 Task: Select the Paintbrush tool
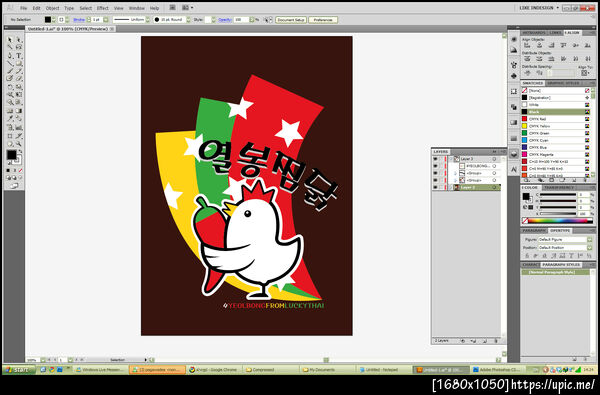coord(10,71)
